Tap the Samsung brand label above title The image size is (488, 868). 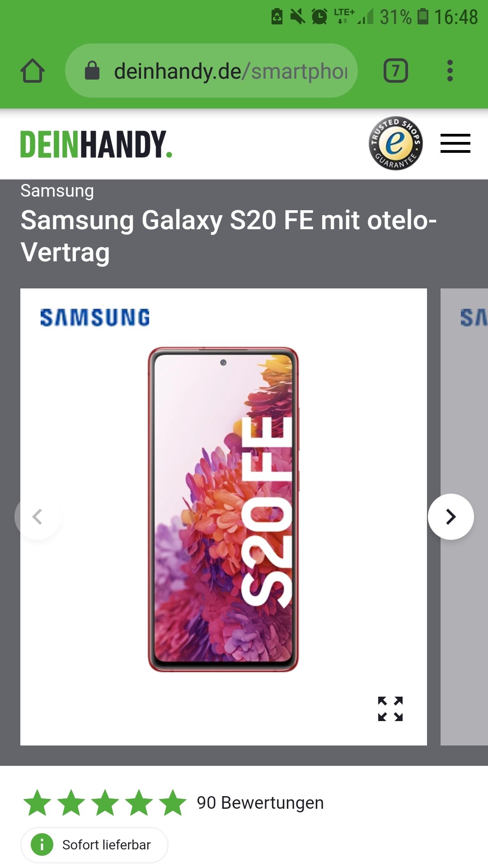[57, 191]
